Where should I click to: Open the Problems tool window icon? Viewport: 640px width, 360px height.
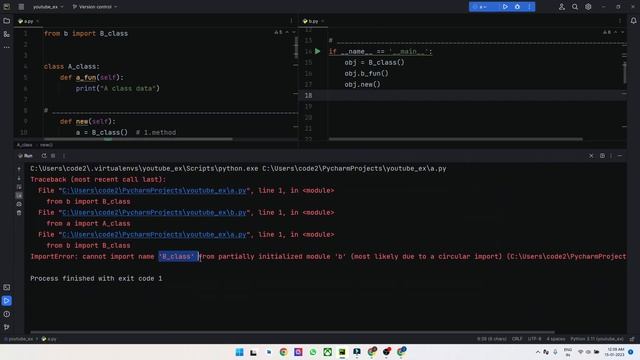click(x=7, y=314)
